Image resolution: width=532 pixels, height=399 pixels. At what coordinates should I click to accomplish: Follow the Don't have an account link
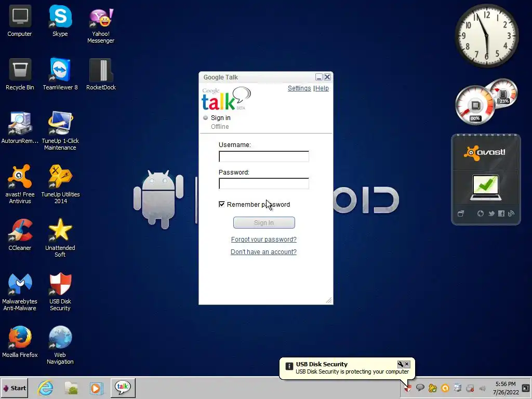coord(263,252)
